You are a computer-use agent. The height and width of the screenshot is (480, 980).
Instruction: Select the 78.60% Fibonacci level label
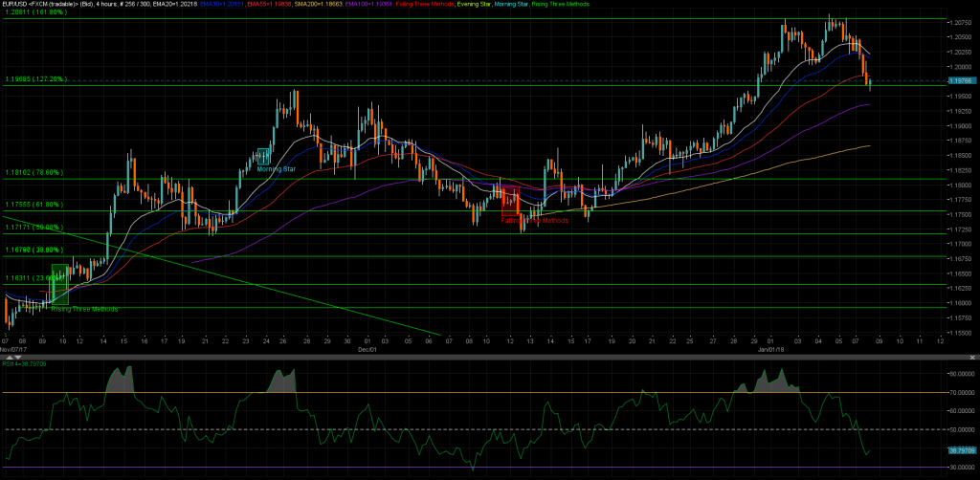[x=33, y=173]
